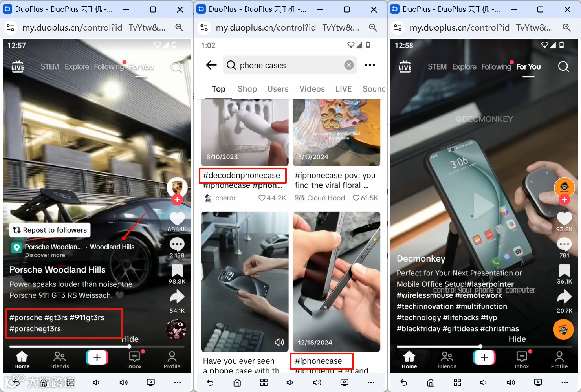581x392 pixels.
Task: Click screen cast icon in middle DuoPlus toolbar
Action: coord(345,383)
